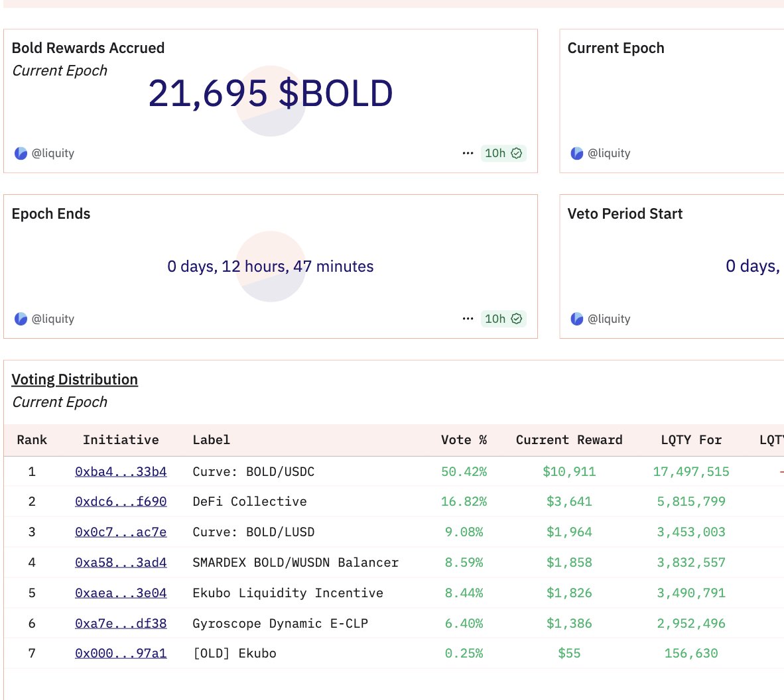The width and height of the screenshot is (784, 700).
Task: Click the 8.44% vote cell
Action: point(464,593)
